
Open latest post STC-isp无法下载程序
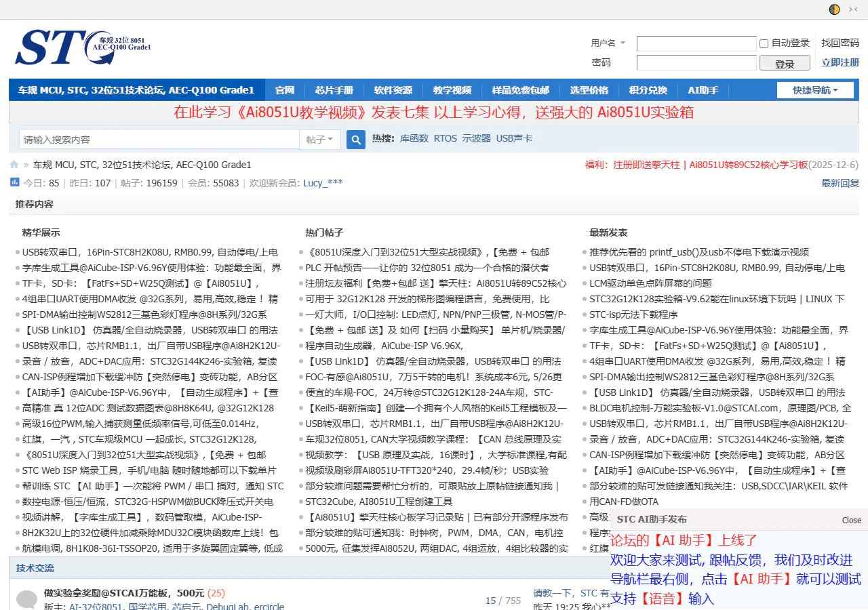(633, 314)
